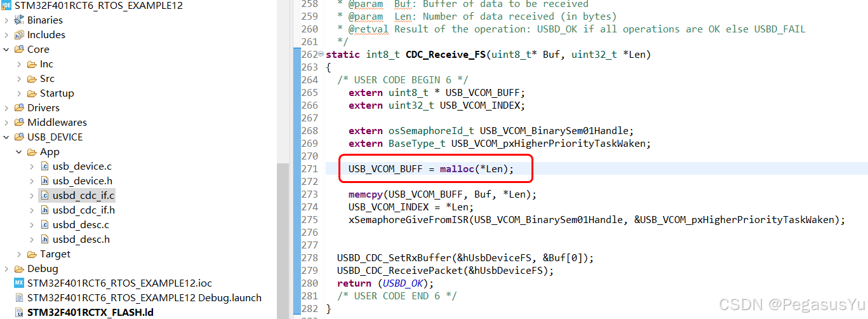Click the Includes folder icon
Screen dimensions: 868x319
(19, 35)
